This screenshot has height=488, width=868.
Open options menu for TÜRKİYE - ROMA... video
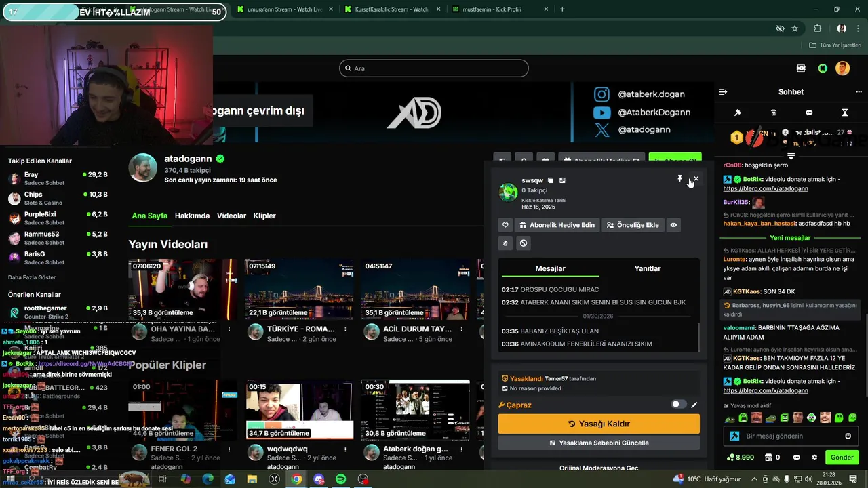(346, 329)
